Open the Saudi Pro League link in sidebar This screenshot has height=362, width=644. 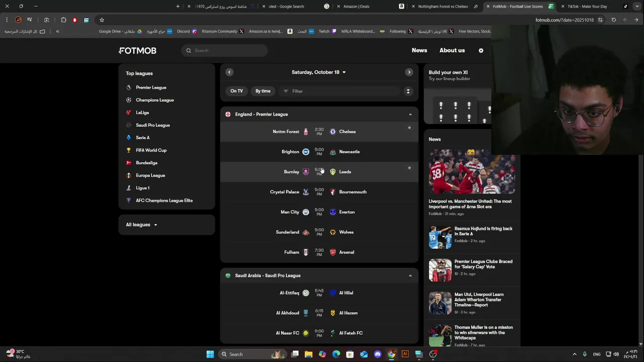click(x=152, y=125)
